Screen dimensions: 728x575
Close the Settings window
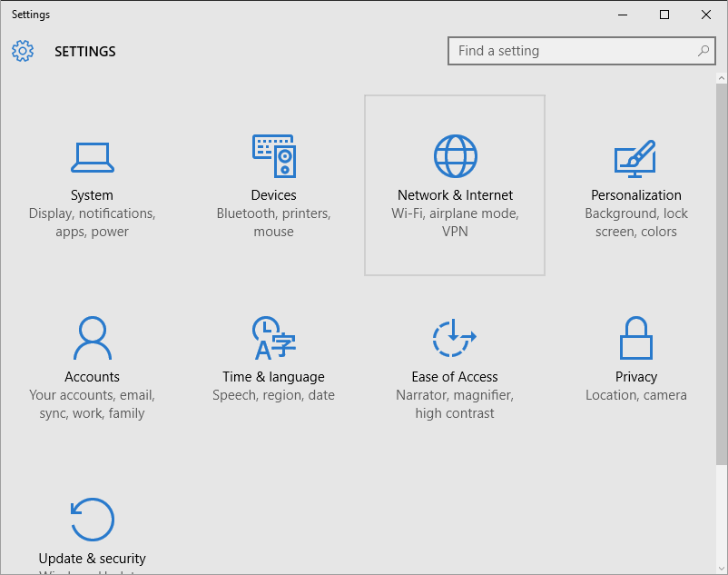click(x=706, y=15)
